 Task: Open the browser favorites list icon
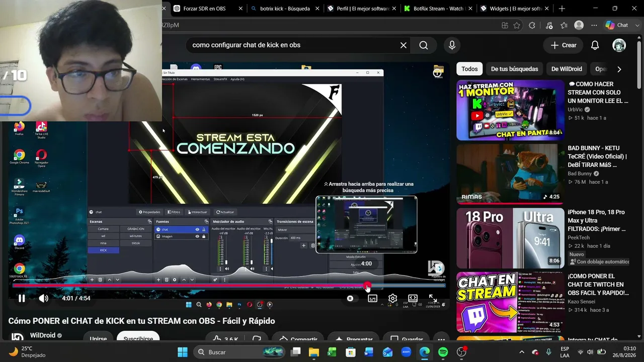[x=564, y=25]
